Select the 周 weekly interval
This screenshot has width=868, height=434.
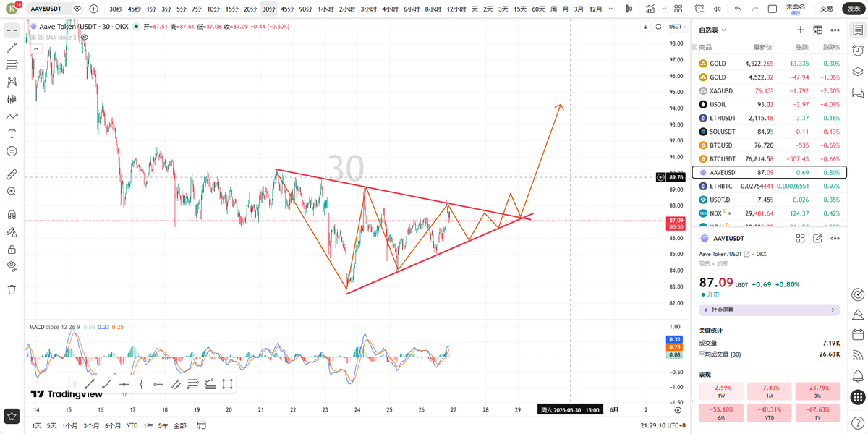click(553, 9)
